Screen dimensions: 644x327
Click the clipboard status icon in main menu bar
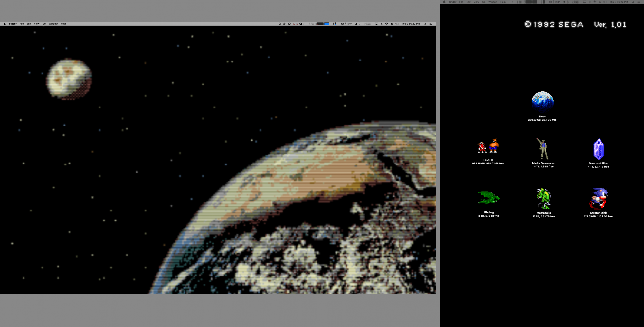(x=279, y=24)
